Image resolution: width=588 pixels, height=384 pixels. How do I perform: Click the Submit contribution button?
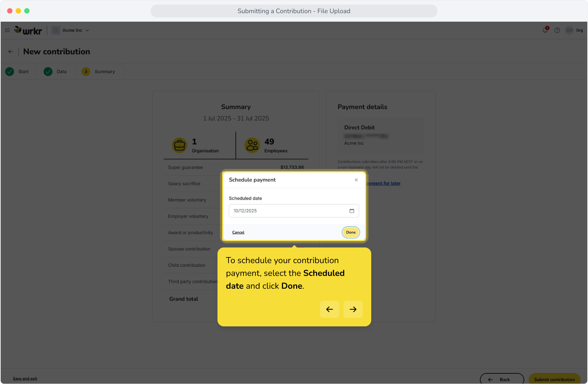click(555, 379)
